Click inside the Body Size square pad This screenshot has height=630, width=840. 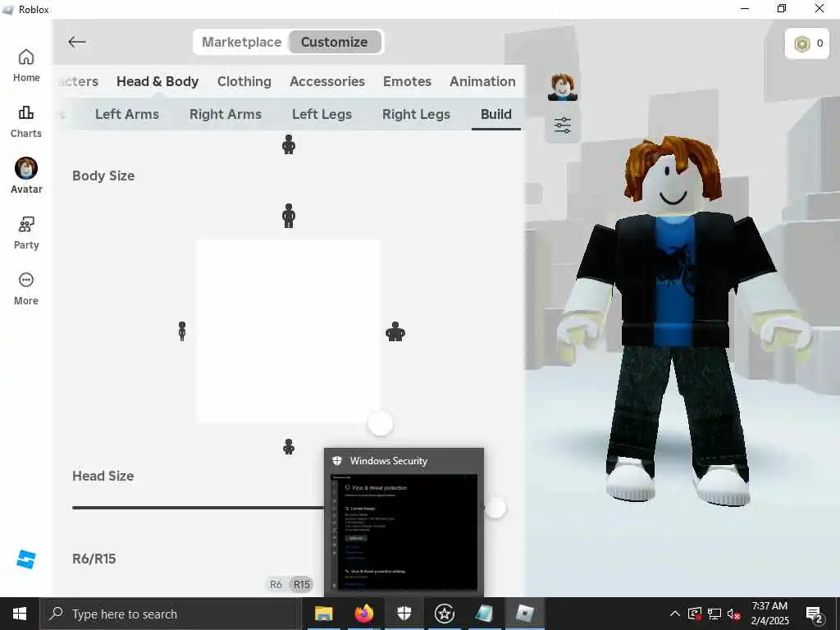288,331
